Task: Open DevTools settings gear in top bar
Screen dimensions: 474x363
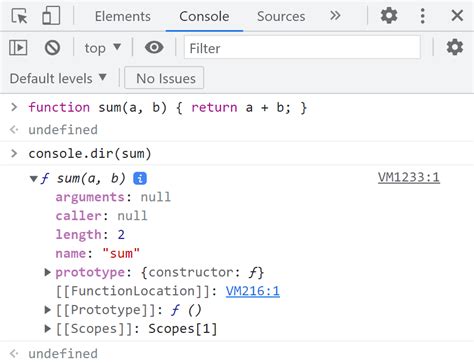Action: pyautogui.click(x=389, y=16)
